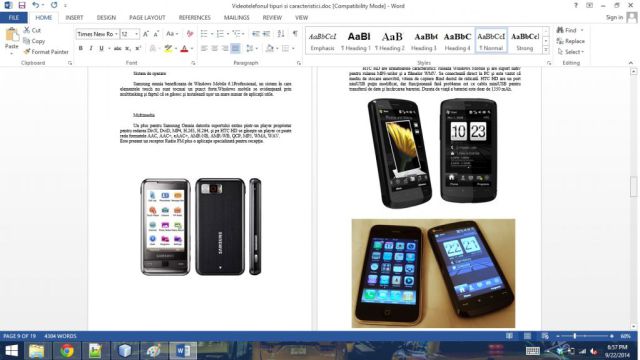640x360 pixels.
Task: Open line spacing dropdown
Action: pos(257,48)
